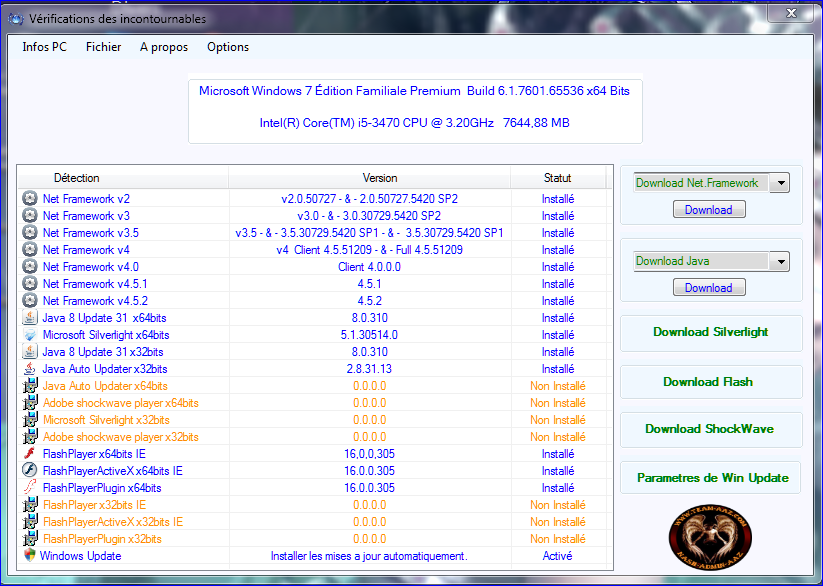The width and height of the screenshot is (823, 586).
Task: Click the Java 8 Update 31 x32bits icon
Action: click(30, 352)
